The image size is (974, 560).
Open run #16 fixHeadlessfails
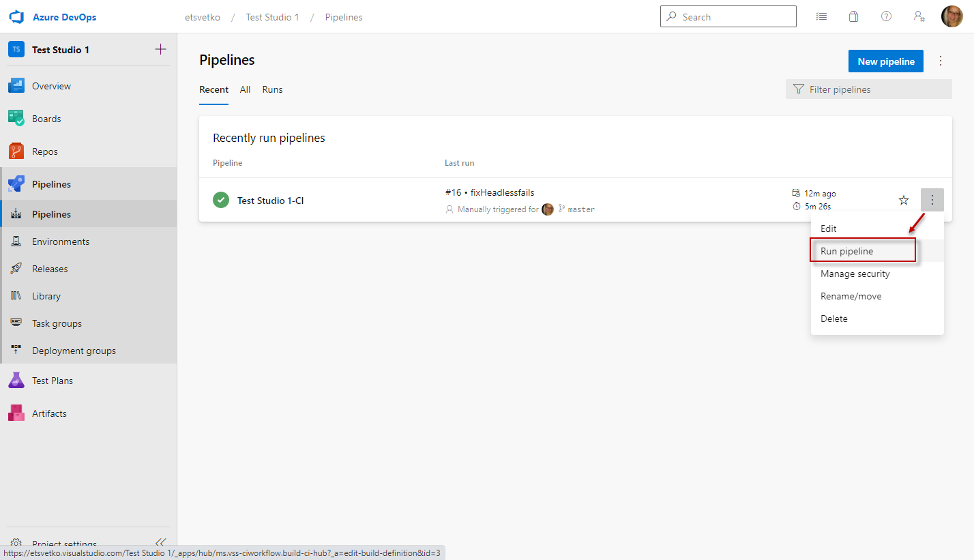pyautogui.click(x=490, y=192)
